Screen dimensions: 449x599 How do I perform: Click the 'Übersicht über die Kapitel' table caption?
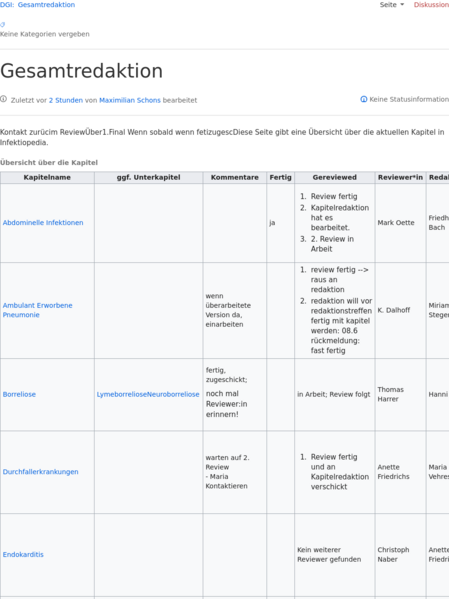[x=49, y=162]
